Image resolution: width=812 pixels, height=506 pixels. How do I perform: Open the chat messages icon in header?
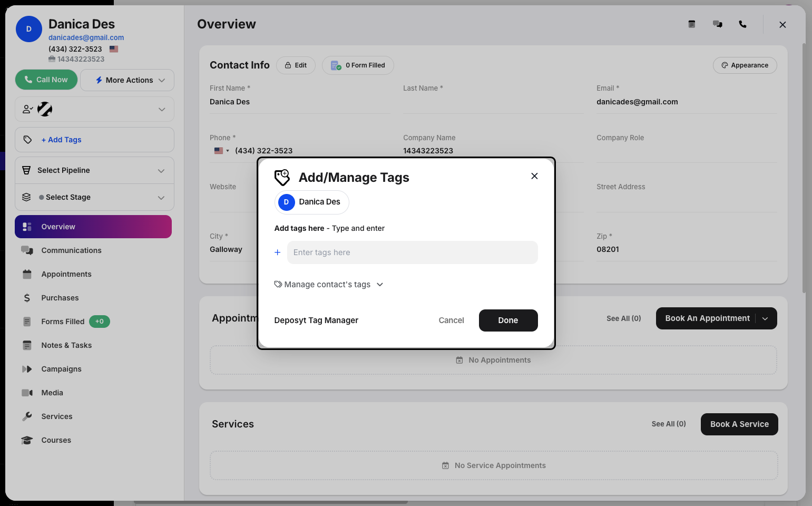(x=717, y=24)
